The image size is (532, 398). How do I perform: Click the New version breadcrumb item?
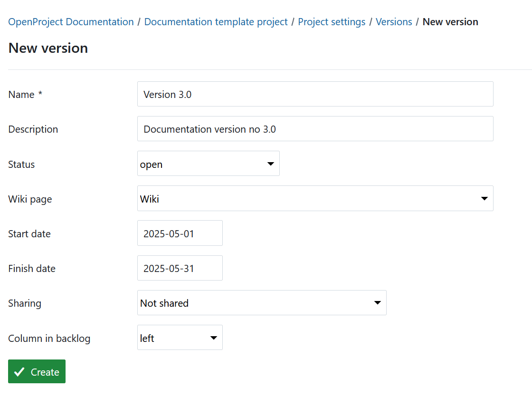click(x=450, y=21)
